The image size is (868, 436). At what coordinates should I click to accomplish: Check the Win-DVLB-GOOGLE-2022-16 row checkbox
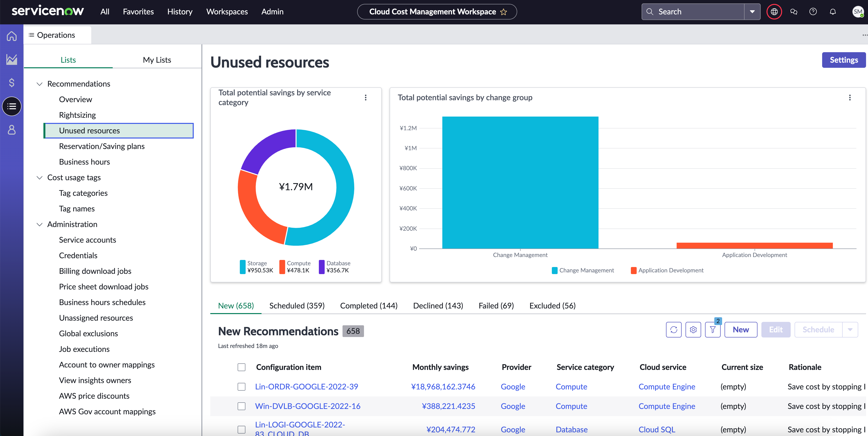[x=242, y=406]
